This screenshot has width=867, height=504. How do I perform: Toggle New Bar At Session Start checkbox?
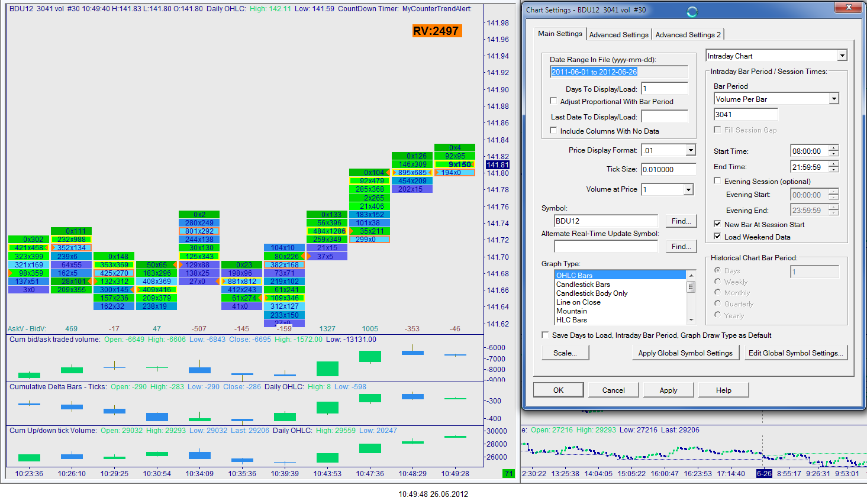(717, 224)
